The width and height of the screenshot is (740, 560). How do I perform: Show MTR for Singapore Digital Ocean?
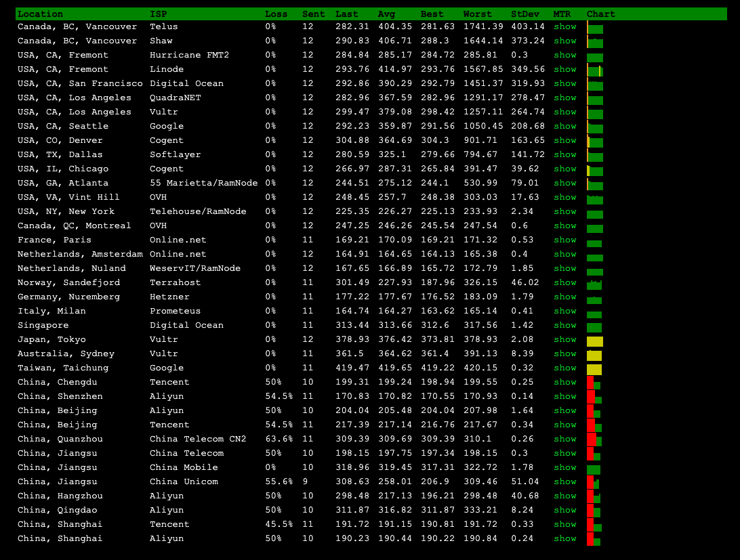[x=565, y=325]
